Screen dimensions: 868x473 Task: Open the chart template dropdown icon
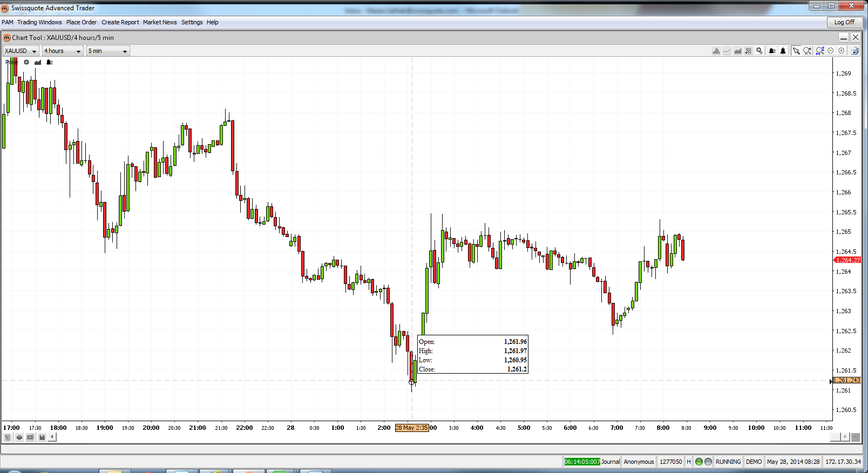[x=855, y=51]
